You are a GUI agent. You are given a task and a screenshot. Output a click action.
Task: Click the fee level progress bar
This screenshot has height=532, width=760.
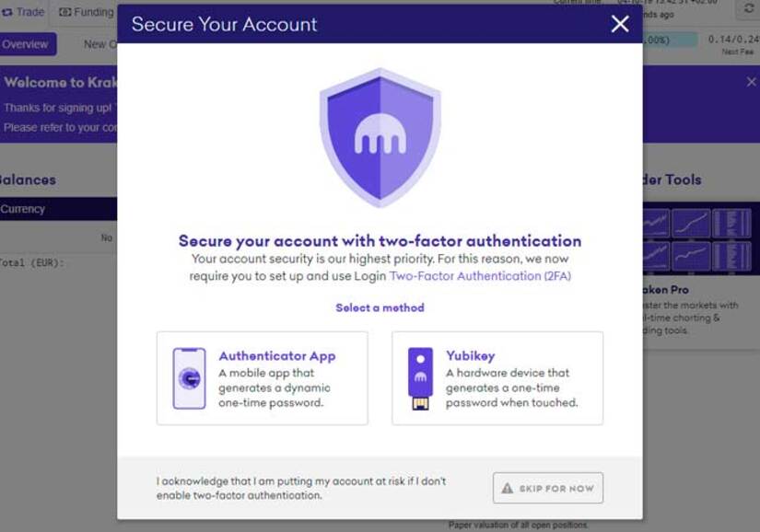pyautogui.click(x=671, y=40)
